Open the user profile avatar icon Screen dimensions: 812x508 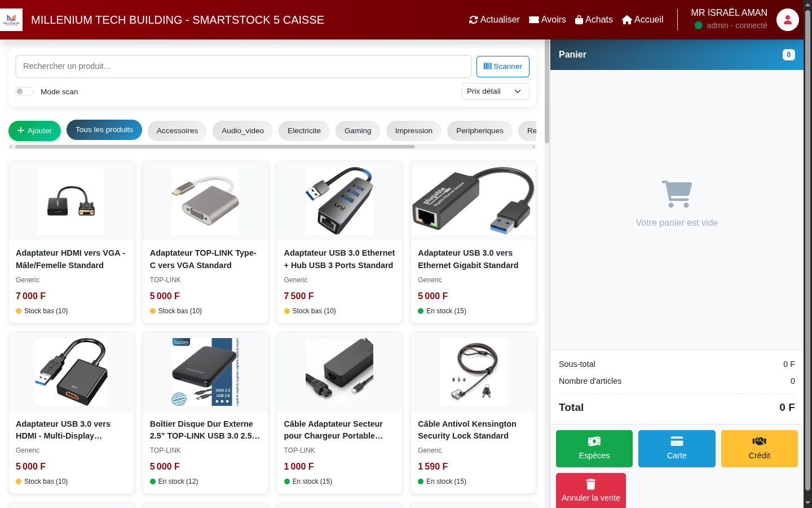click(x=787, y=20)
